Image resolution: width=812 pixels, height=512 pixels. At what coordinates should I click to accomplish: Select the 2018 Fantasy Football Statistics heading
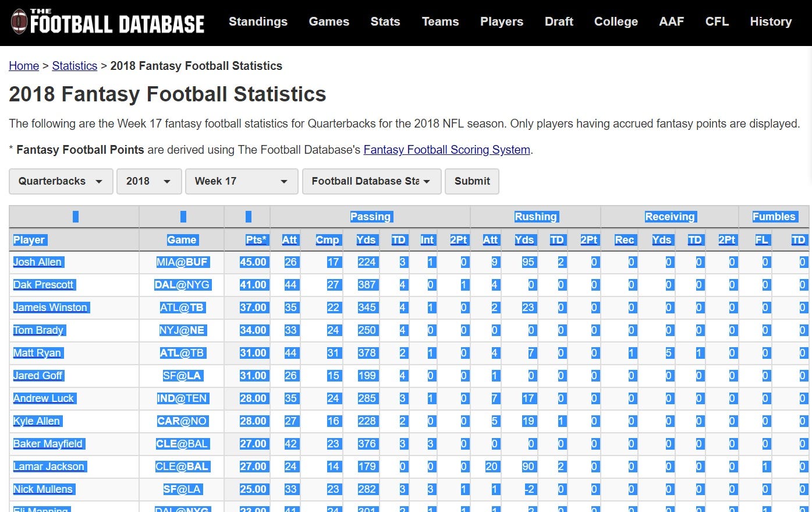168,94
